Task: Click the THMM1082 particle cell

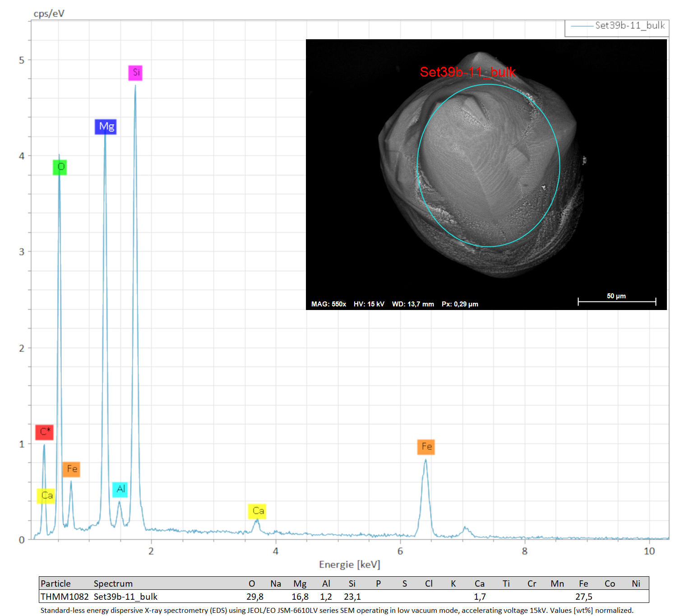Action: point(65,597)
